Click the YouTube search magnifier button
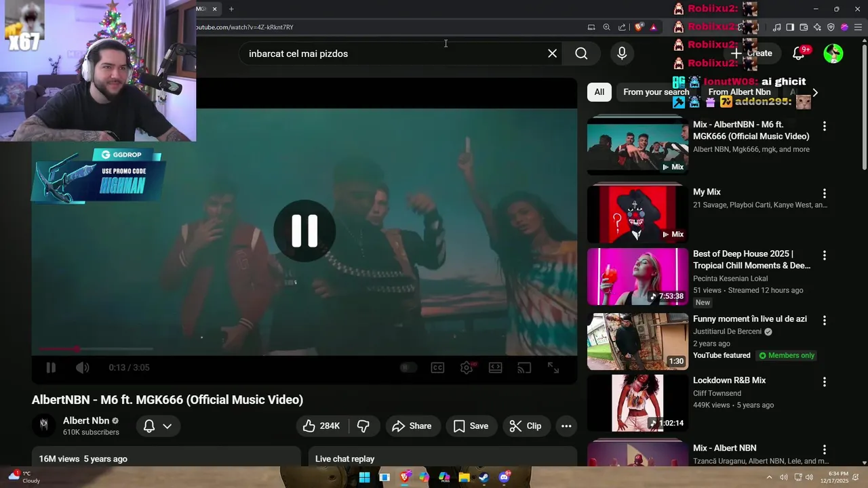The image size is (868, 488). tap(581, 54)
